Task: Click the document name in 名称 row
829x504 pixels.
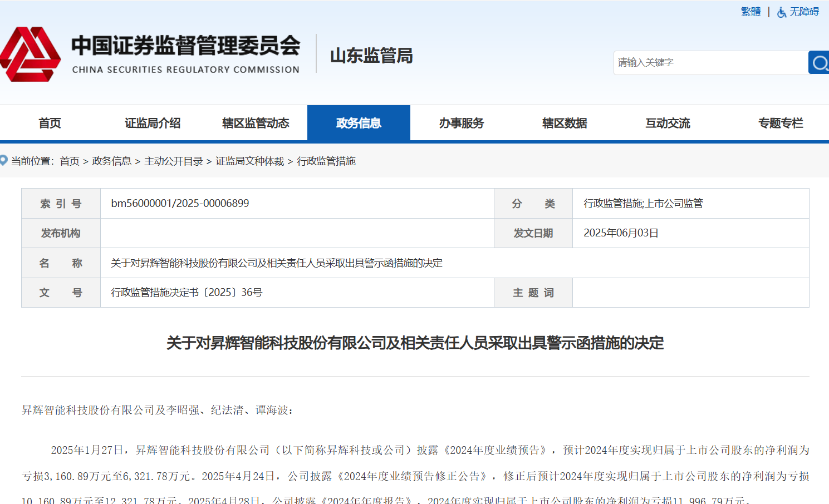Action: pyautogui.click(x=277, y=263)
